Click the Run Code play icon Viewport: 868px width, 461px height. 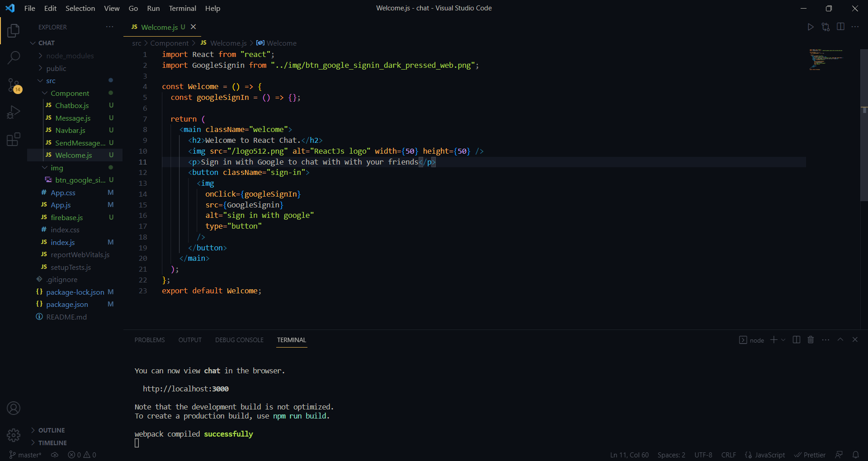coord(811,27)
